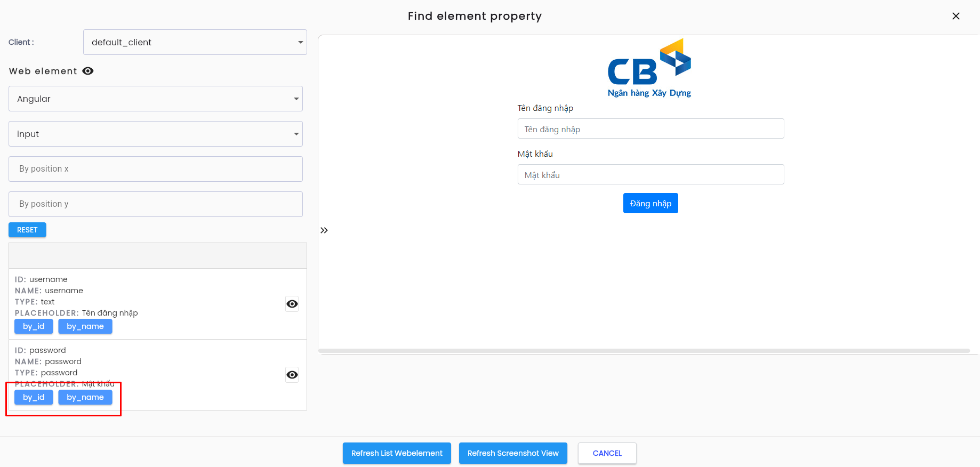Click Refresh Screenshot View button
The width and height of the screenshot is (980, 467).
coord(513,453)
